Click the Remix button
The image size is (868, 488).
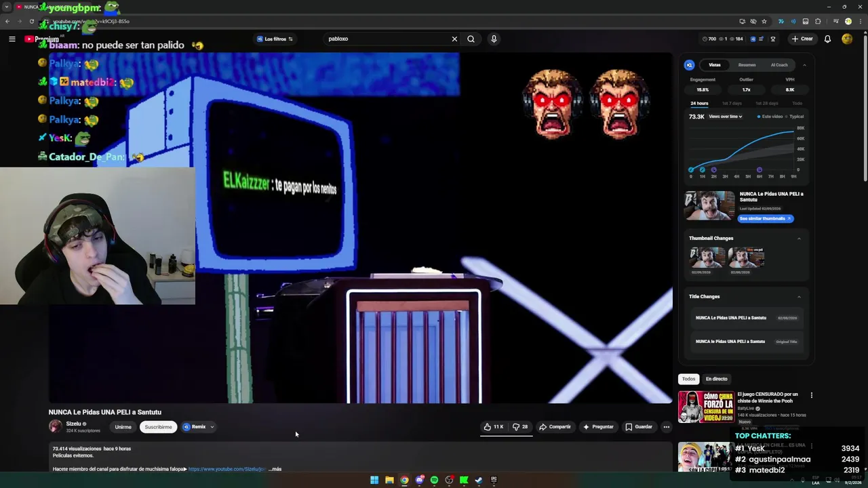(194, 427)
